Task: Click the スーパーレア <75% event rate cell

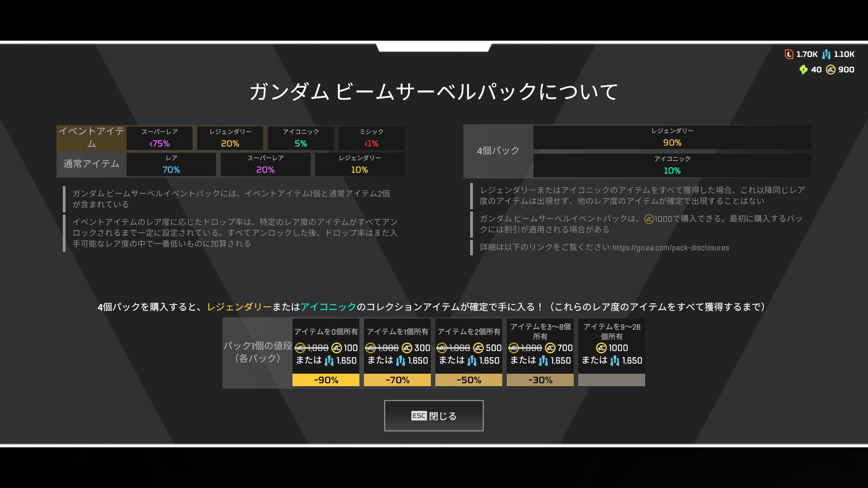Action: (160, 138)
